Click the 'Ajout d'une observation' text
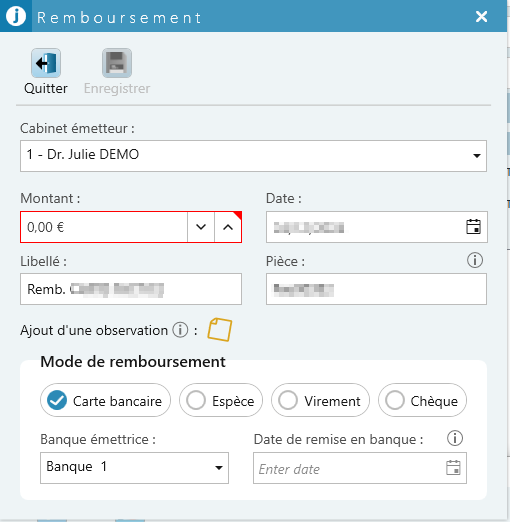Screen dimensions: 510x522 (94, 330)
